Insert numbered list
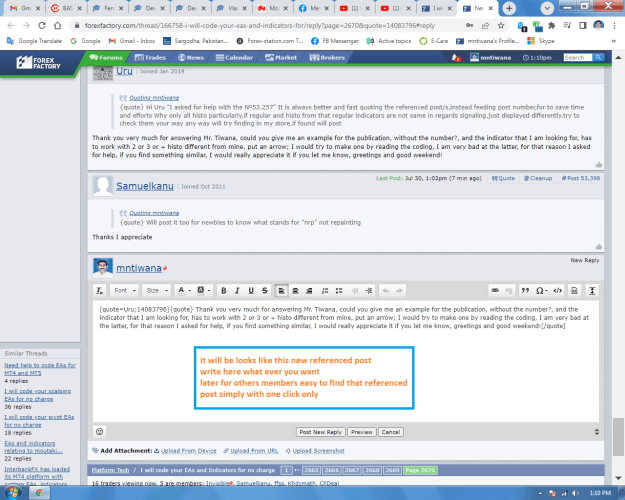 coord(325,291)
